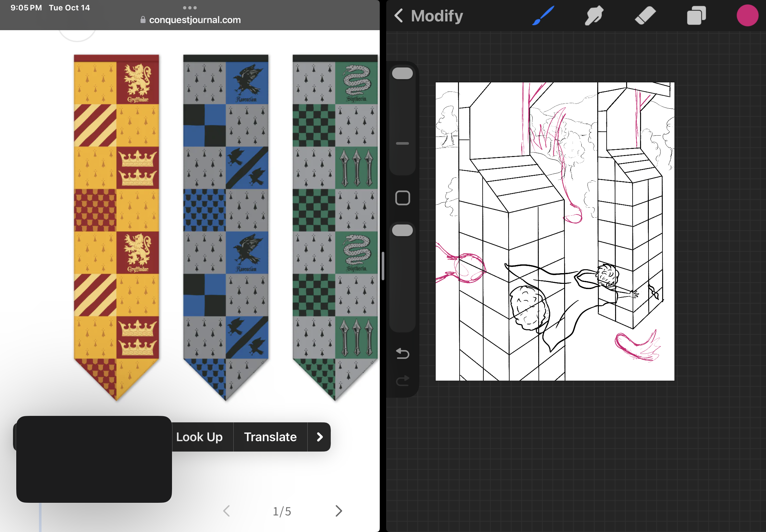Open the Safari multitasking three-dot menu
The height and width of the screenshot is (532, 766).
click(190, 8)
